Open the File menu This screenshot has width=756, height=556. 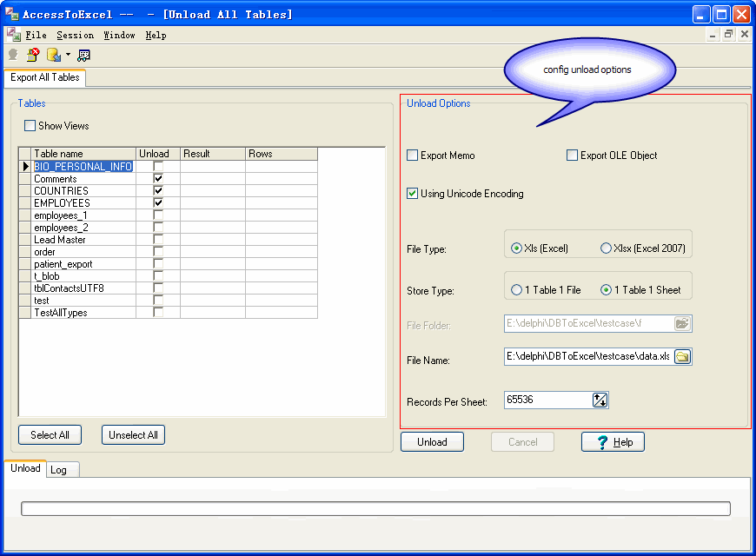[x=36, y=36]
